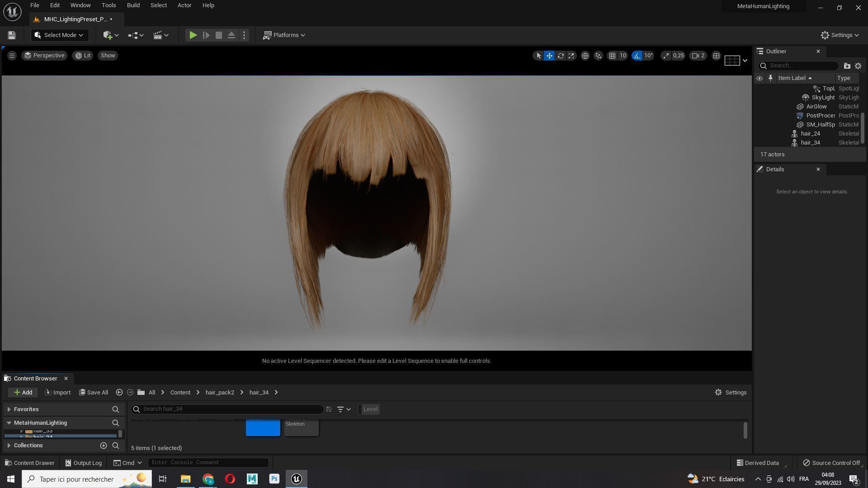868x488 pixels.
Task: Toggle viewport layout maximize icon
Action: click(x=716, y=56)
